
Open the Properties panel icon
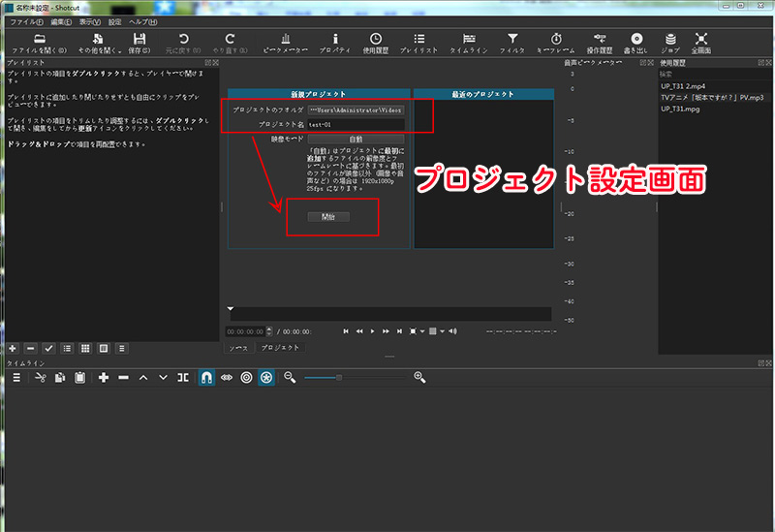pos(335,44)
